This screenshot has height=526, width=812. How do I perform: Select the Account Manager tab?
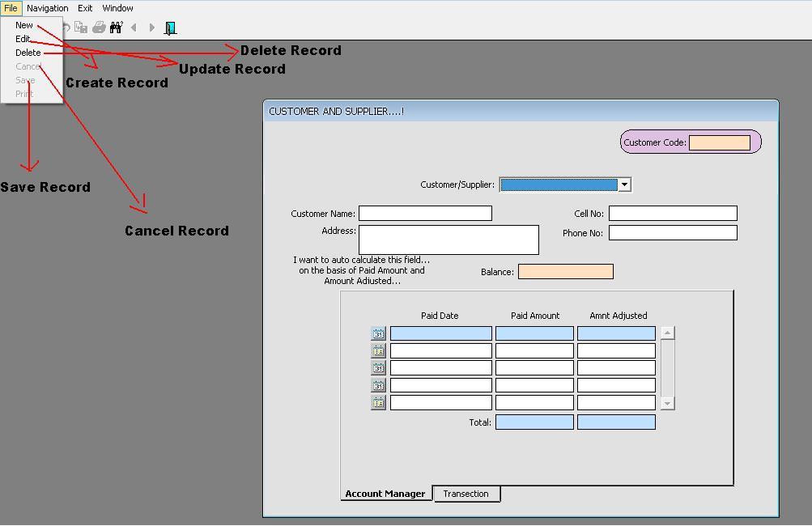[385, 494]
